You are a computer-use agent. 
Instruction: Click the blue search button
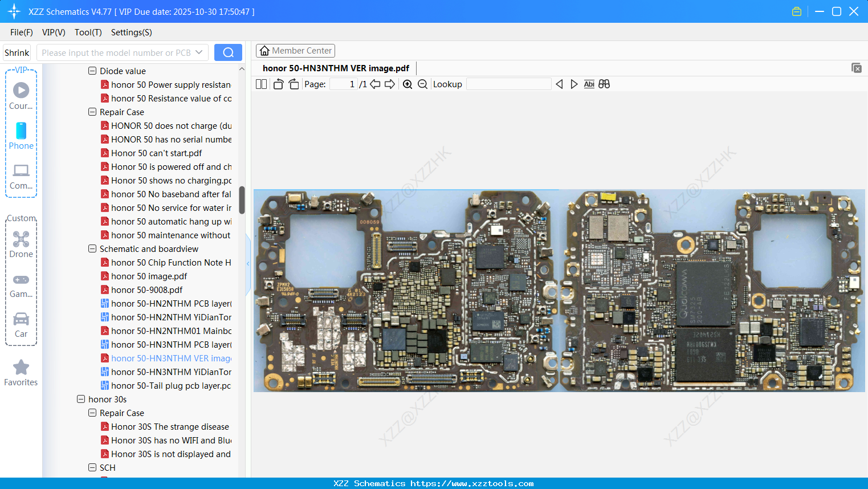pos(228,52)
